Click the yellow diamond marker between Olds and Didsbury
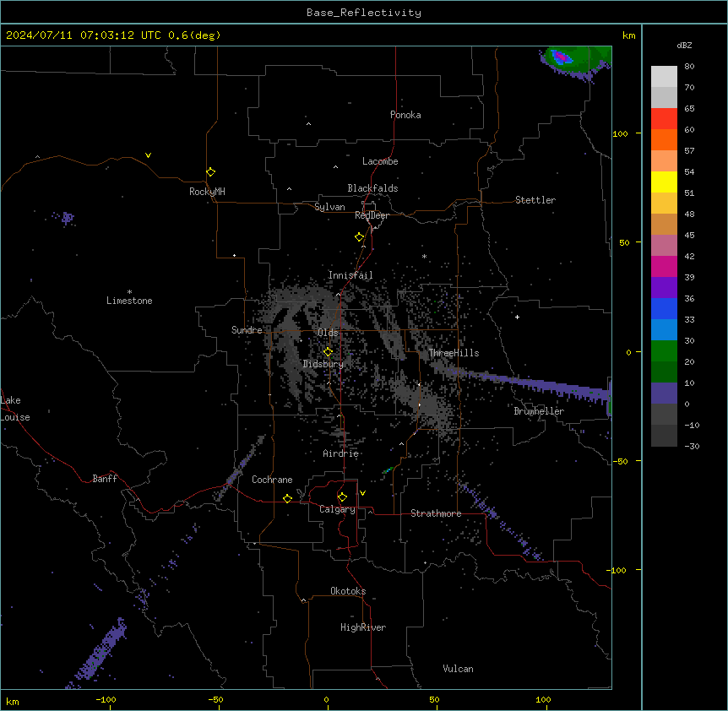The height and width of the screenshot is (711, 728). (328, 352)
